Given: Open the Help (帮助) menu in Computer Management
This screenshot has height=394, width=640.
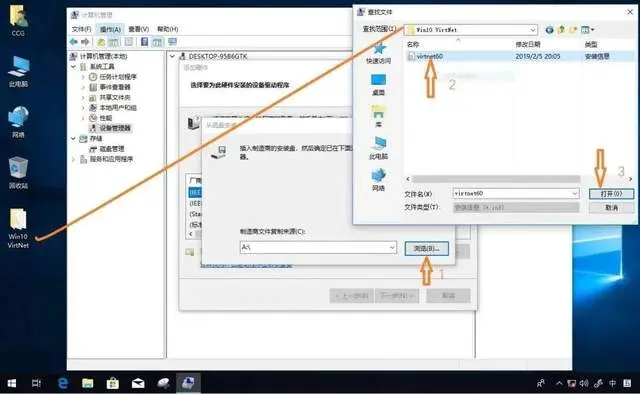Looking at the screenshot, I should [168, 29].
